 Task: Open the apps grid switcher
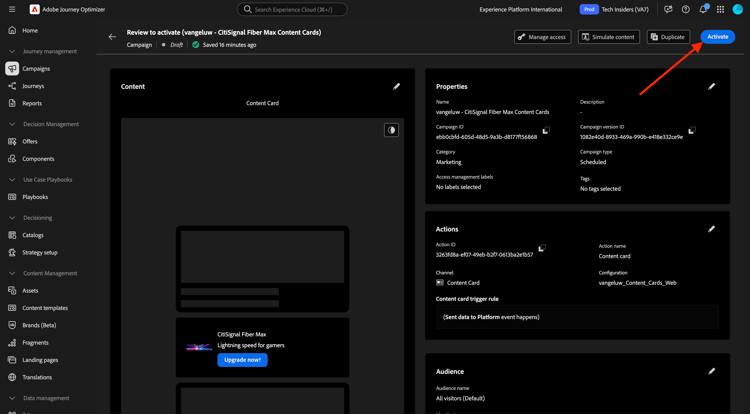coord(720,9)
